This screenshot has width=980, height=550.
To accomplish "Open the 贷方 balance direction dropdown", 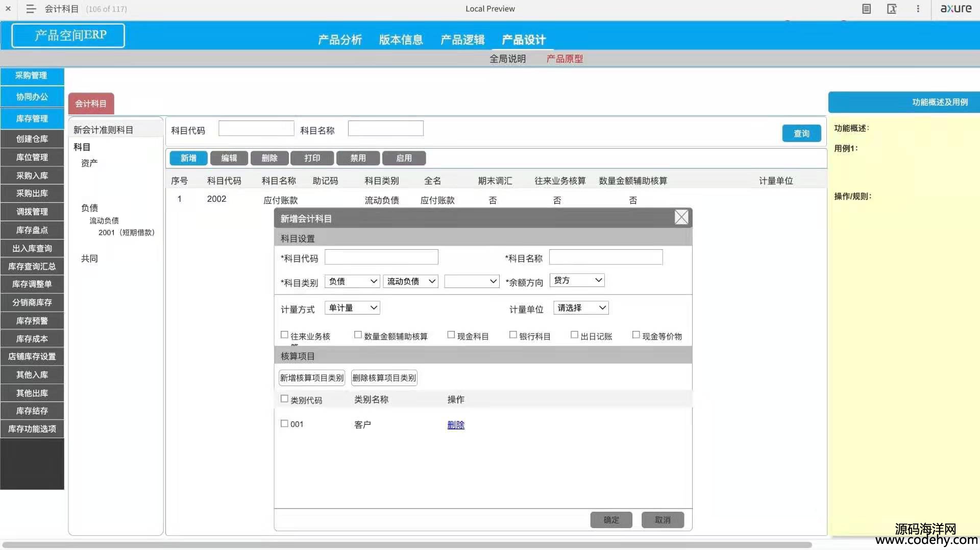I will click(x=577, y=280).
